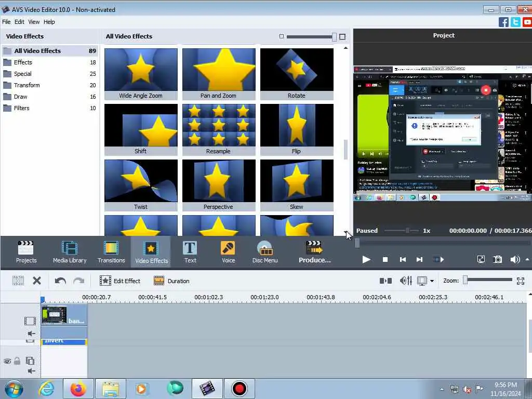Adjust the playback speed slider
The image size is (532, 399).
pyautogui.click(x=407, y=231)
